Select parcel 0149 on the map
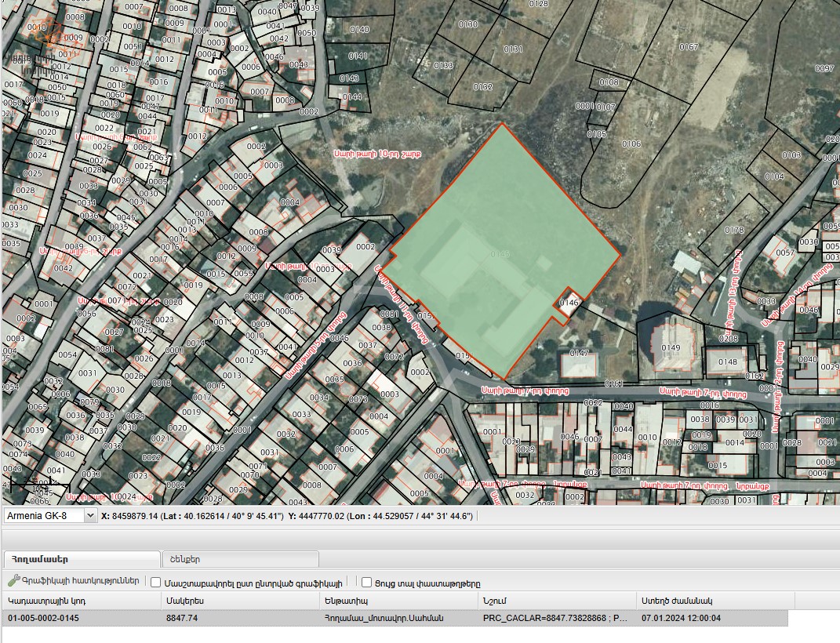Image resolution: width=840 pixels, height=643 pixels. 671,347
